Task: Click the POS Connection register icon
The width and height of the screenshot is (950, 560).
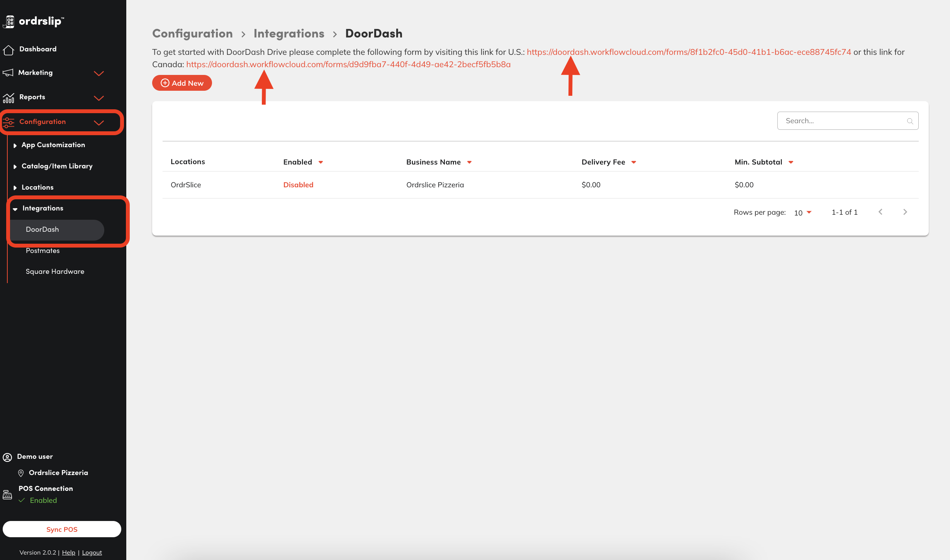Action: tap(7, 495)
